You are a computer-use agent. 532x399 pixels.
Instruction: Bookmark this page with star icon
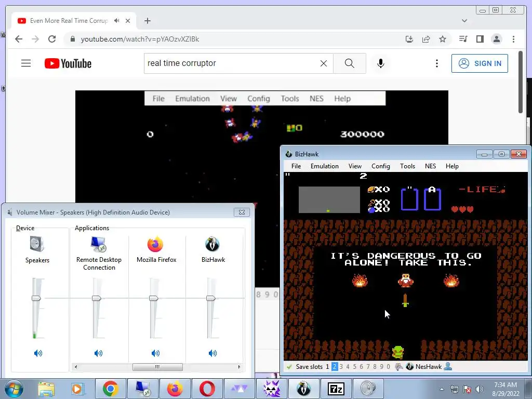coord(443,39)
